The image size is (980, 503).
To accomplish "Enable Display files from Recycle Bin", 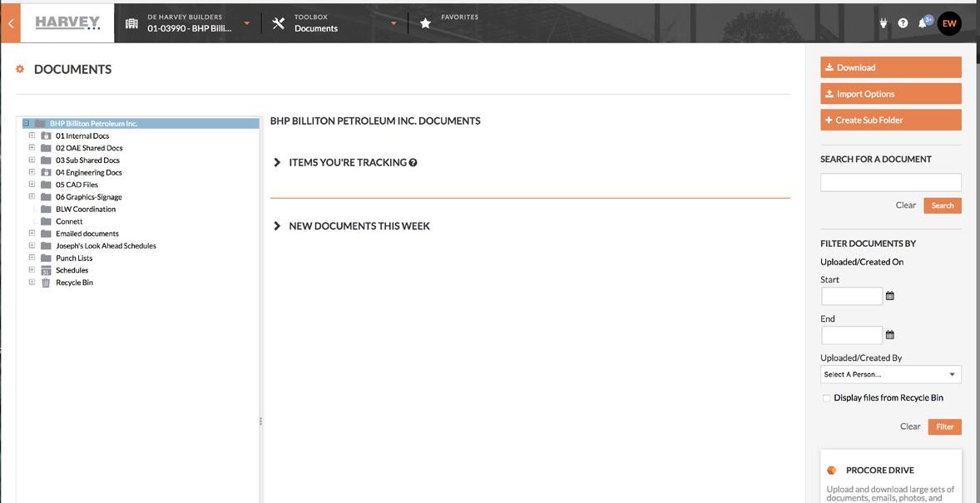I will point(826,398).
